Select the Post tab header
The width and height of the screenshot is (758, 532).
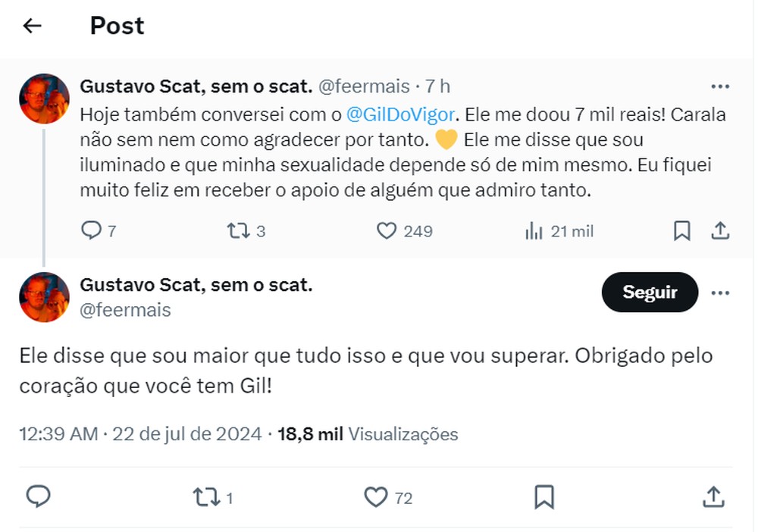click(117, 25)
